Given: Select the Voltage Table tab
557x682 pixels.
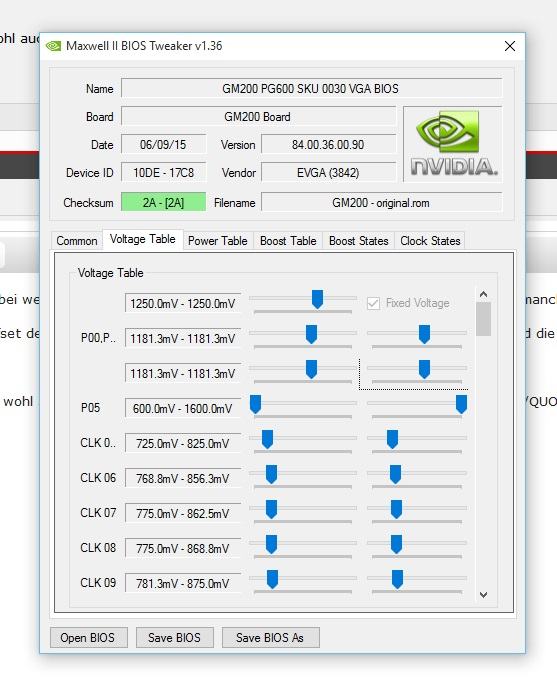Looking at the screenshot, I should (x=143, y=239).
